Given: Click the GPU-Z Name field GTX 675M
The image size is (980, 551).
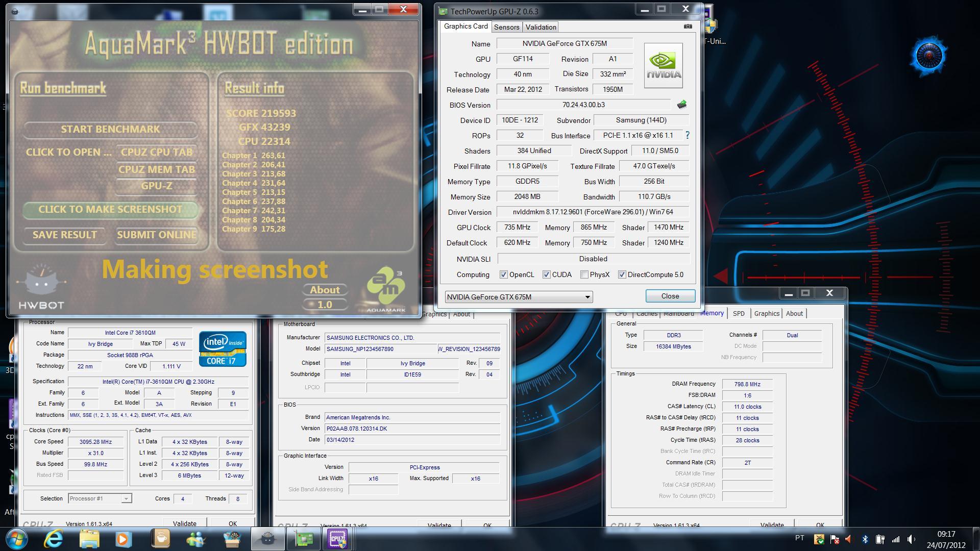Looking at the screenshot, I should click(x=565, y=43).
